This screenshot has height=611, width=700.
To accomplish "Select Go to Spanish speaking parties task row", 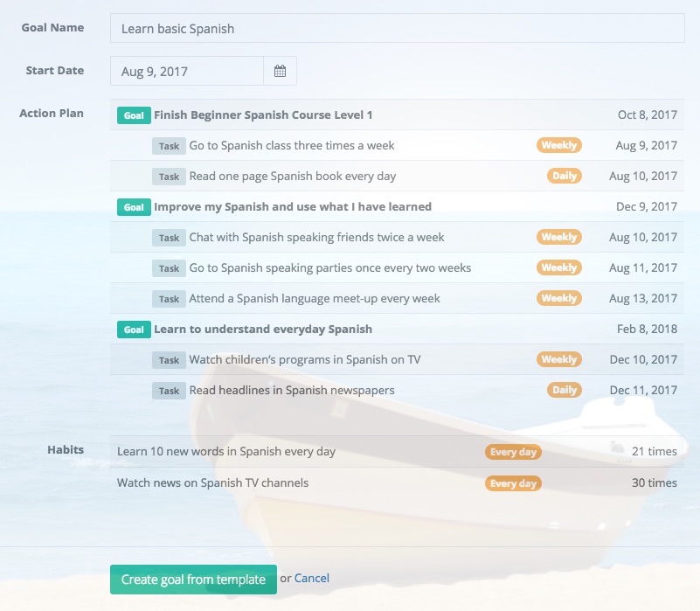I will click(330, 268).
